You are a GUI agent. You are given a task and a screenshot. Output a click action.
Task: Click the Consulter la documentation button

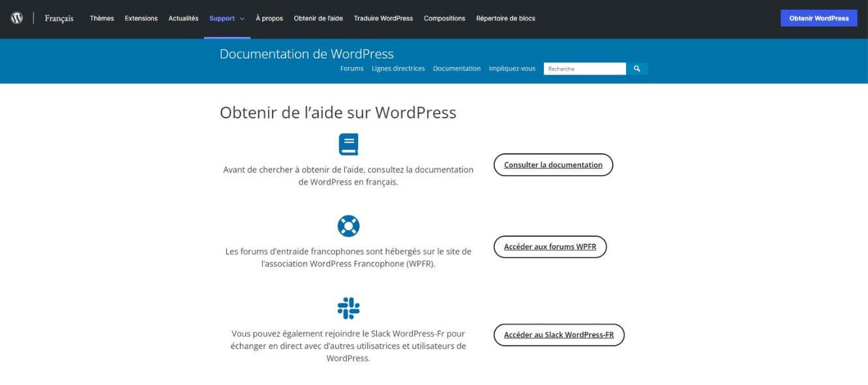tap(553, 165)
